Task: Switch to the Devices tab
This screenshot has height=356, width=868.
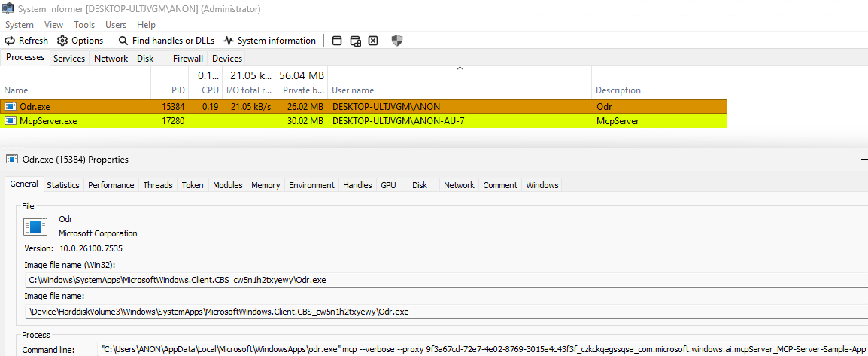Action: 227,59
